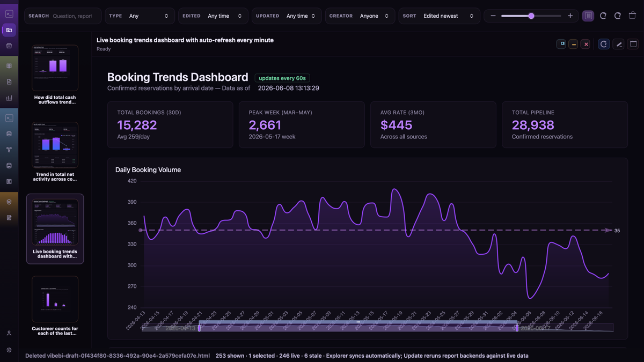Image resolution: width=644 pixels, height=362 pixels.
Task: Click the 'updates every 60s' badge
Action: click(x=282, y=78)
